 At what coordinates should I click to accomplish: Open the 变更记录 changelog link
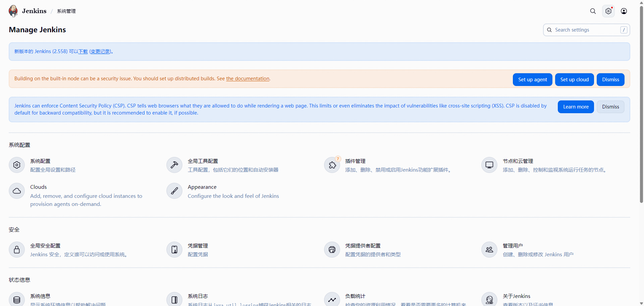point(100,51)
